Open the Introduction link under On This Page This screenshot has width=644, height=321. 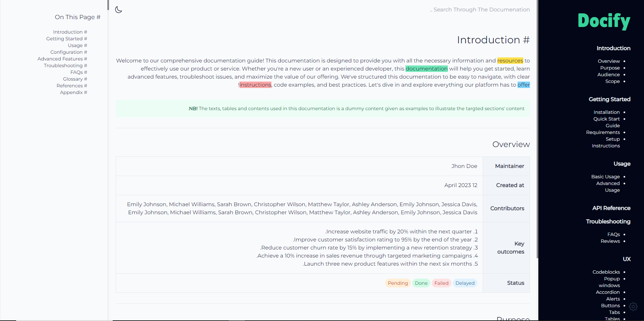click(70, 32)
